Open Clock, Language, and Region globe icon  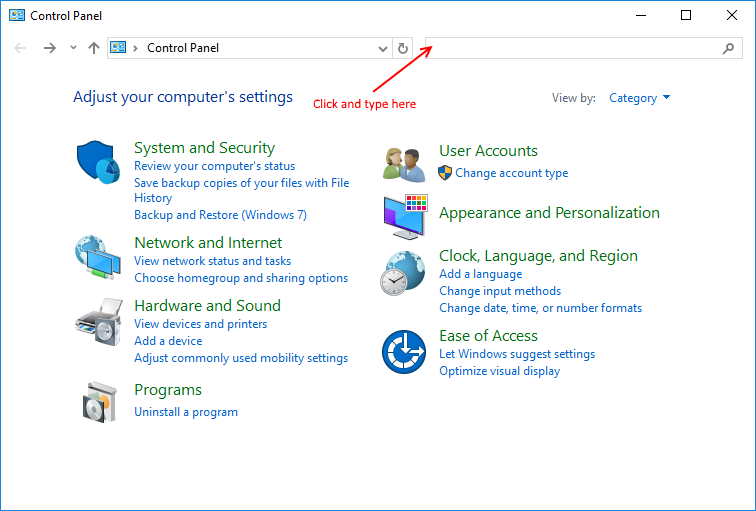pos(403,274)
